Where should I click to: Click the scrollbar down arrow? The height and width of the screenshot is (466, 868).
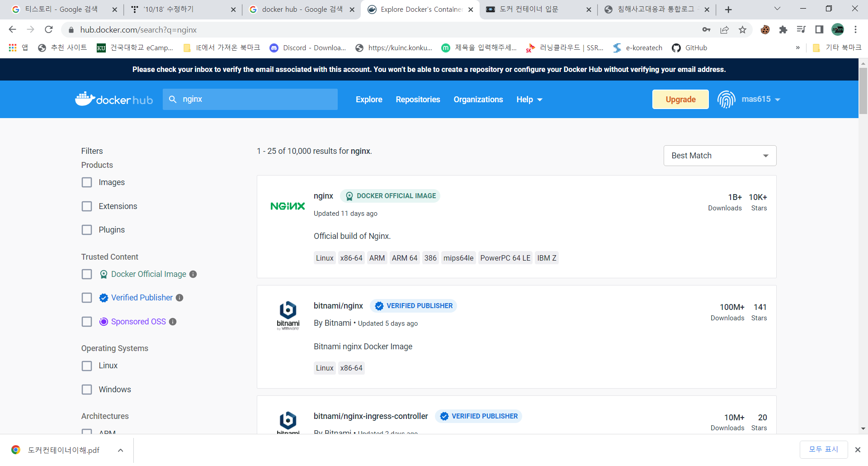(863, 428)
